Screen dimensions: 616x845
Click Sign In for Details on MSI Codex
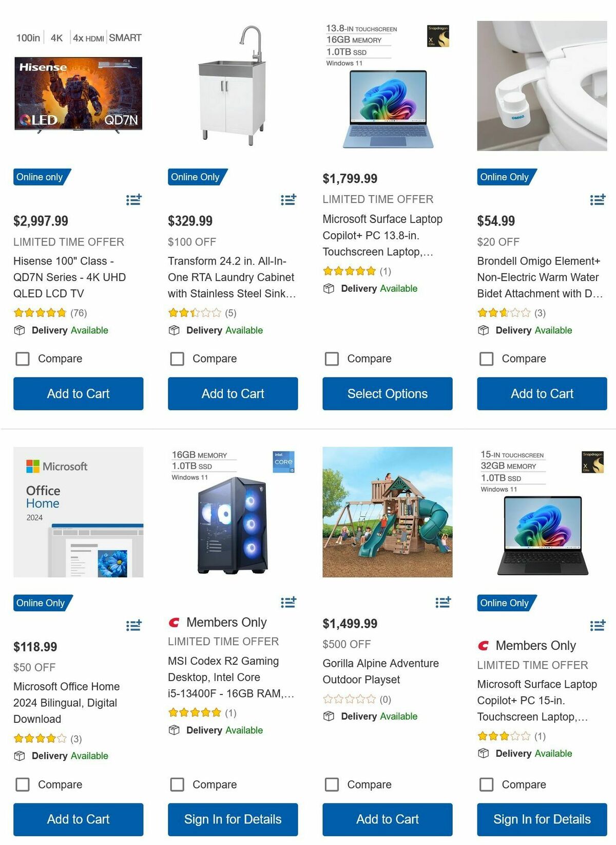pos(233,819)
